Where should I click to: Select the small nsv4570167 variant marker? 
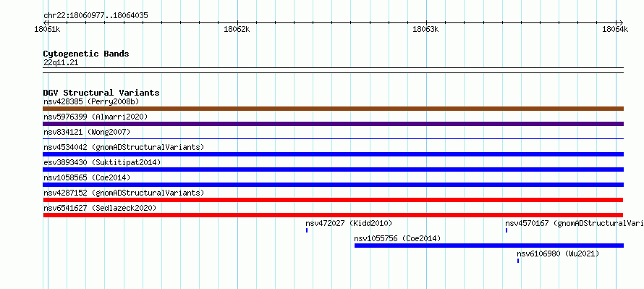[x=507, y=230]
